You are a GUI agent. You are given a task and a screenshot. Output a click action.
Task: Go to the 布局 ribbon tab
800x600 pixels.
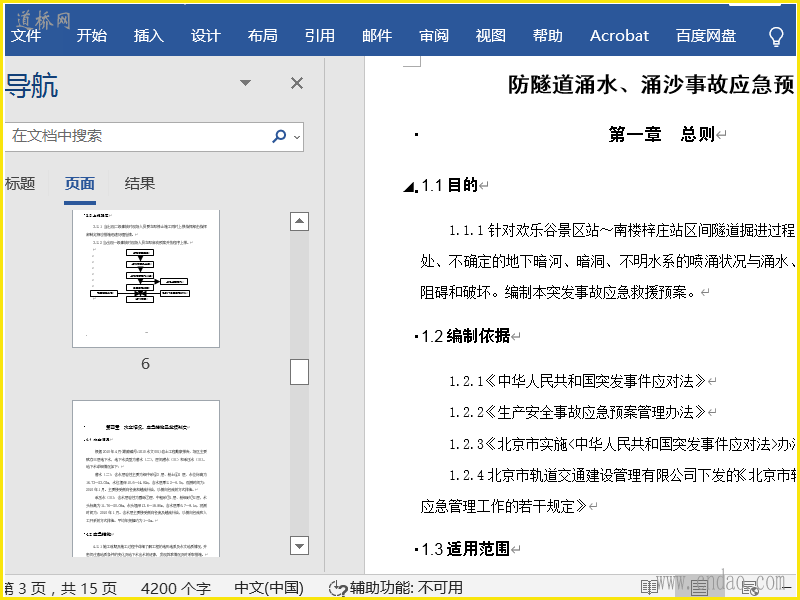(263, 35)
